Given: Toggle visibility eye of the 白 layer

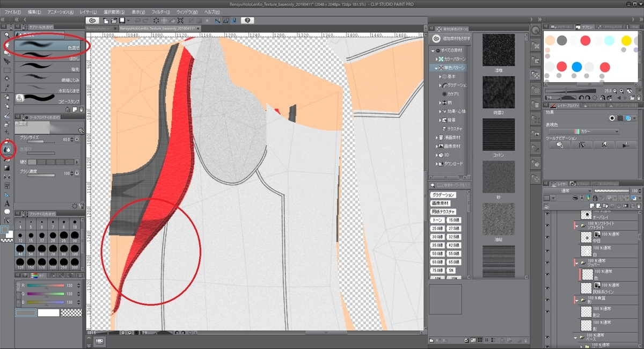Looking at the screenshot, I should click(547, 250).
